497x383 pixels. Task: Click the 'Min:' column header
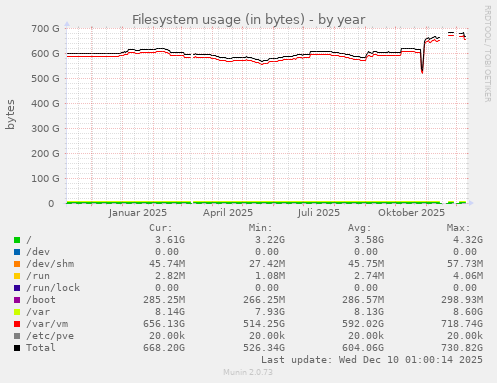pos(260,228)
